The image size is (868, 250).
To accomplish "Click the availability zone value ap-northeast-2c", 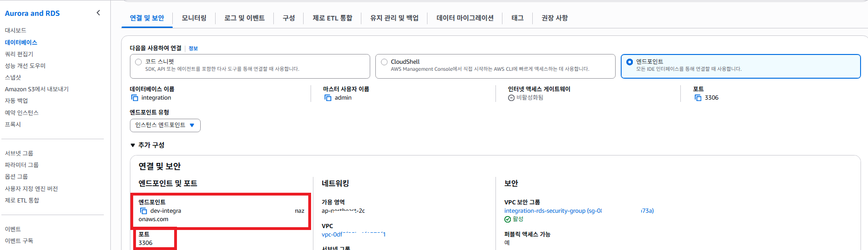I will [x=343, y=211].
